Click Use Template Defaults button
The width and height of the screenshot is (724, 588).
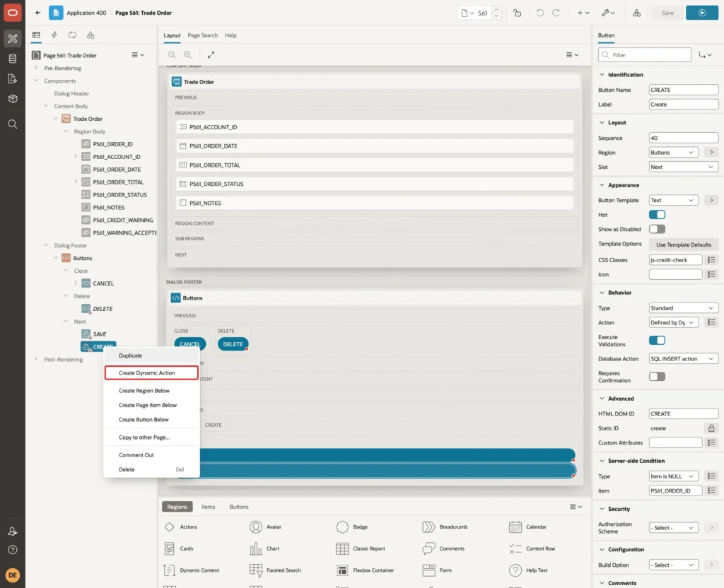tap(684, 245)
